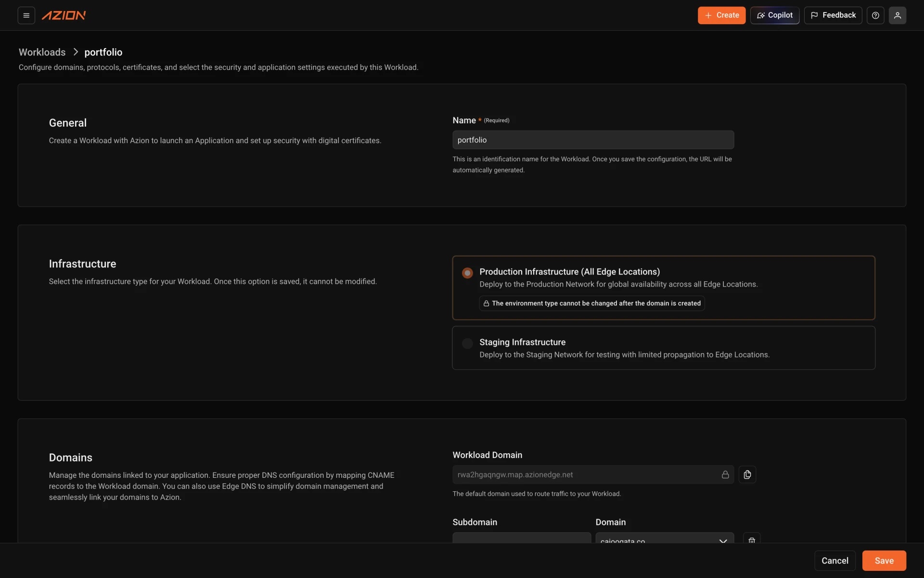Select Production Infrastructure radio button

(467, 273)
